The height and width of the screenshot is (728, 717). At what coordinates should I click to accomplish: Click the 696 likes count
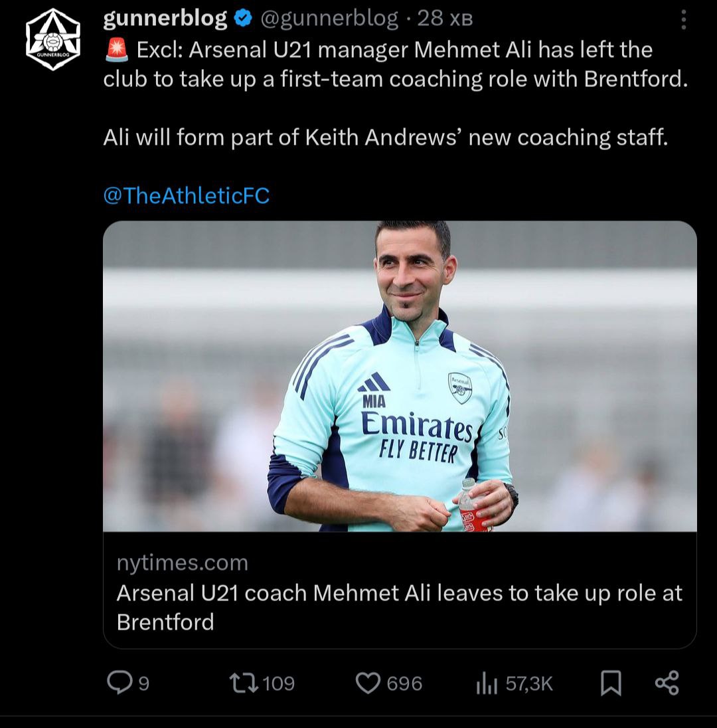point(404,683)
